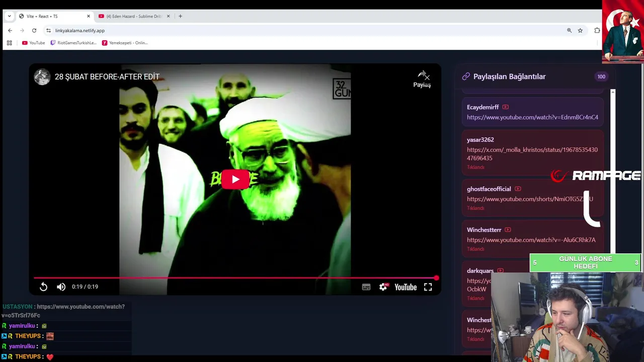Screen dimensions: 644x362
Task: Open Winchestterr's youtube.com/watch link
Action: 531,240
